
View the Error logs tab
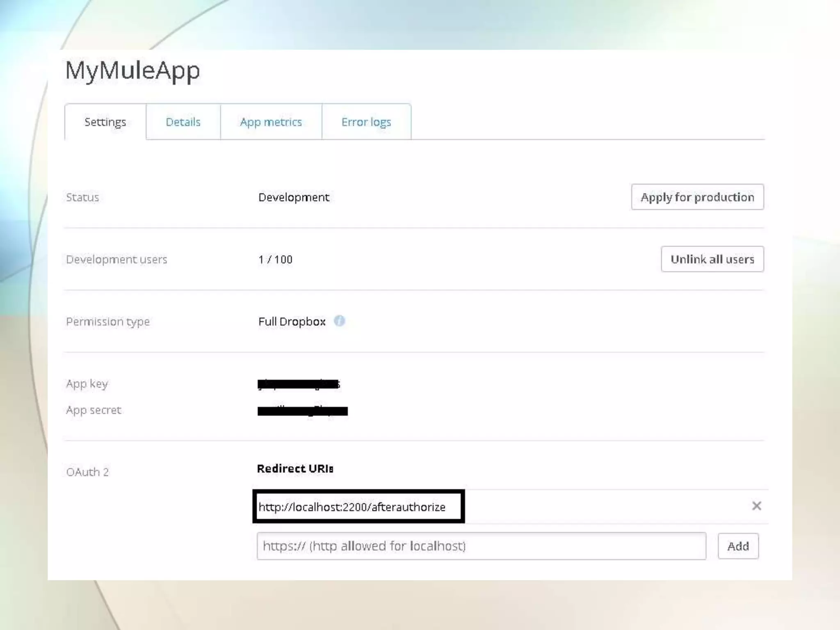366,122
